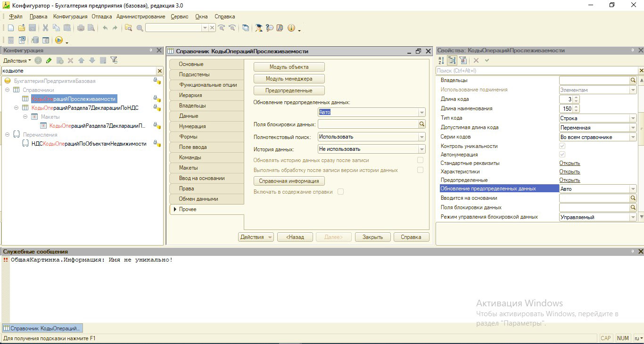Click the Модуль менеджера button

tap(289, 79)
